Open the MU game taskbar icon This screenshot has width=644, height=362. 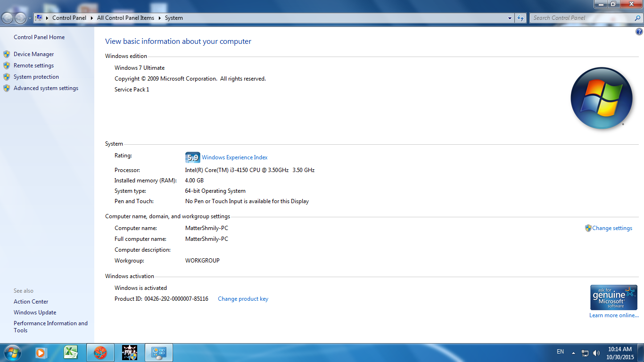(130, 353)
